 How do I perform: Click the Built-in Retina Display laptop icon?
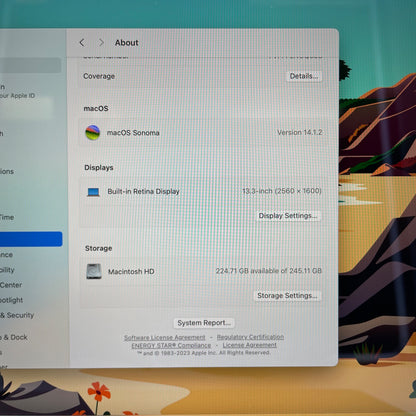click(x=93, y=192)
